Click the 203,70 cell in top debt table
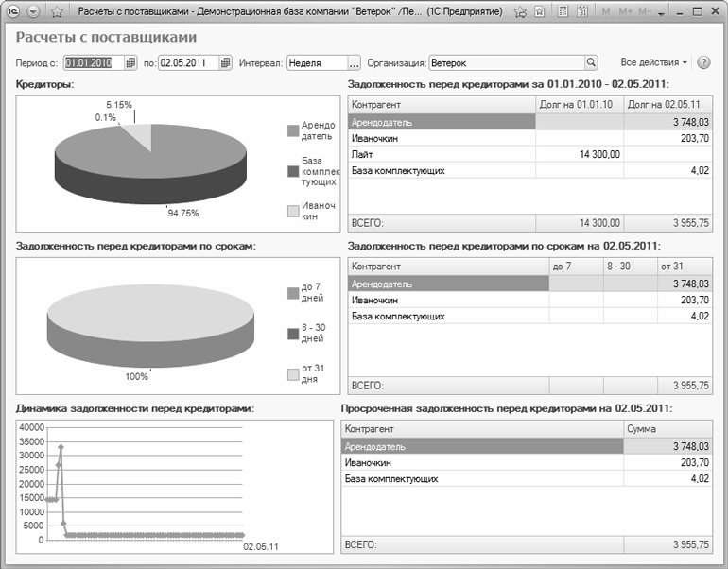 [667, 138]
